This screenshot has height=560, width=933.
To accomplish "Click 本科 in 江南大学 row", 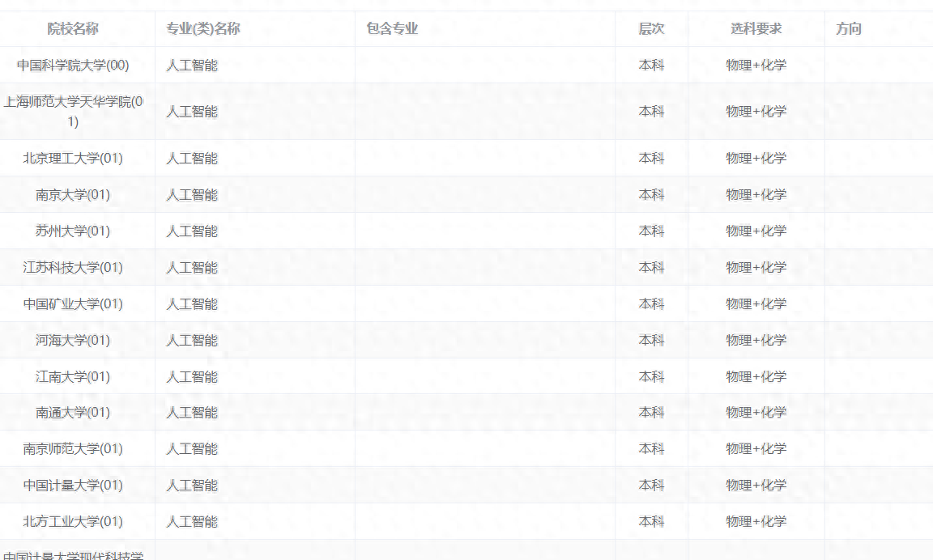I will [x=651, y=377].
